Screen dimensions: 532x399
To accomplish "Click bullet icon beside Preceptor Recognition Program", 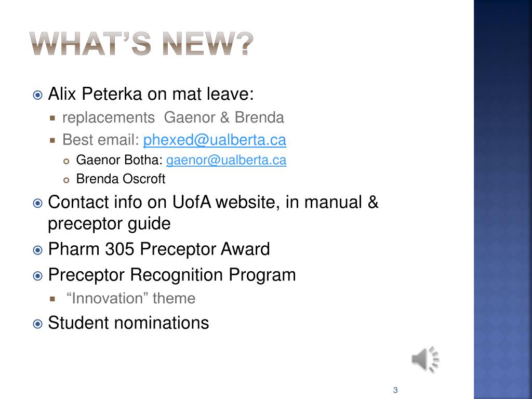I will pos(37,276).
